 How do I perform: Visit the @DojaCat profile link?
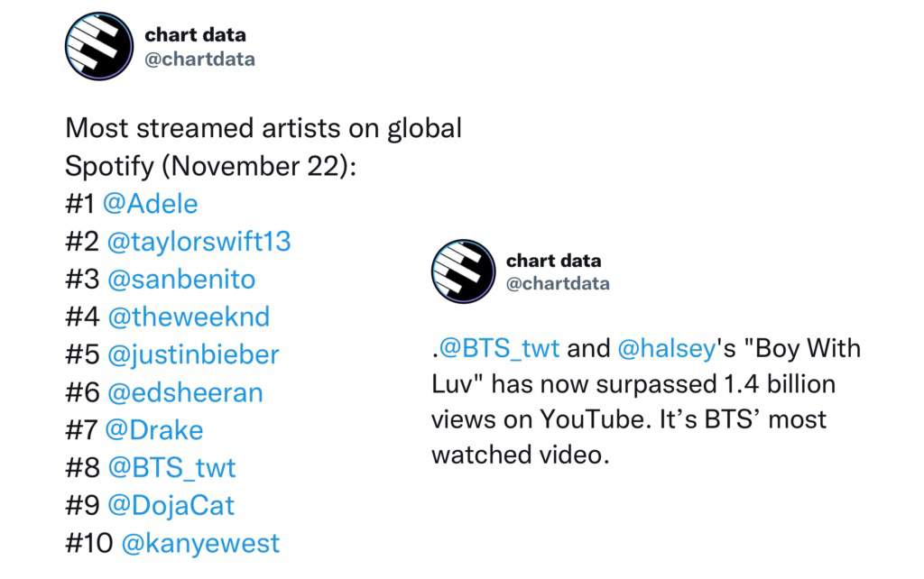pos(171,505)
